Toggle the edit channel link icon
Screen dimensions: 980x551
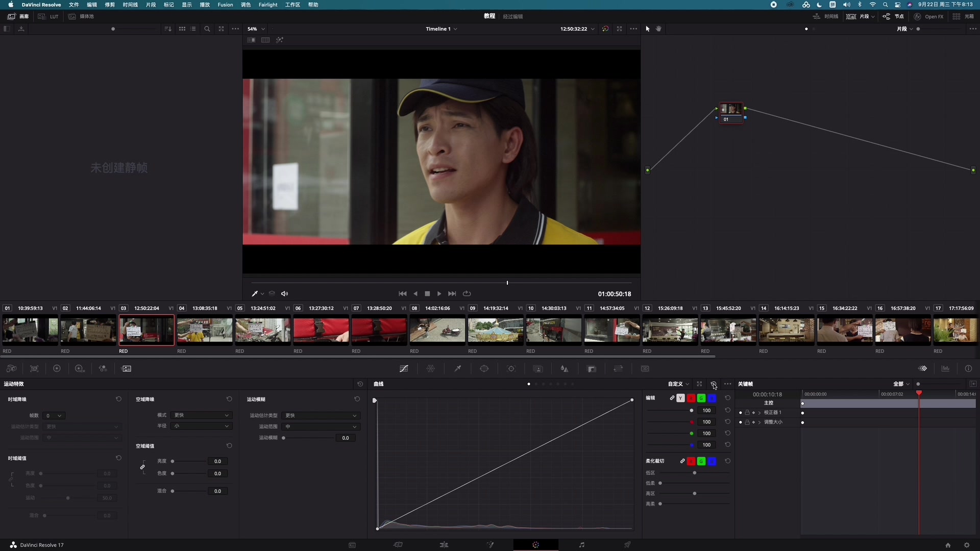(672, 398)
